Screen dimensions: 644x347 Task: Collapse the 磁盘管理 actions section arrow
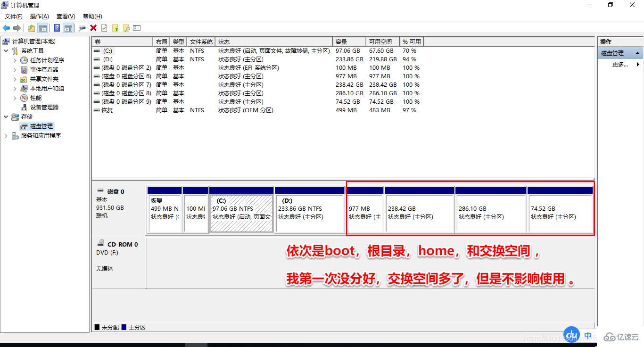click(x=637, y=53)
